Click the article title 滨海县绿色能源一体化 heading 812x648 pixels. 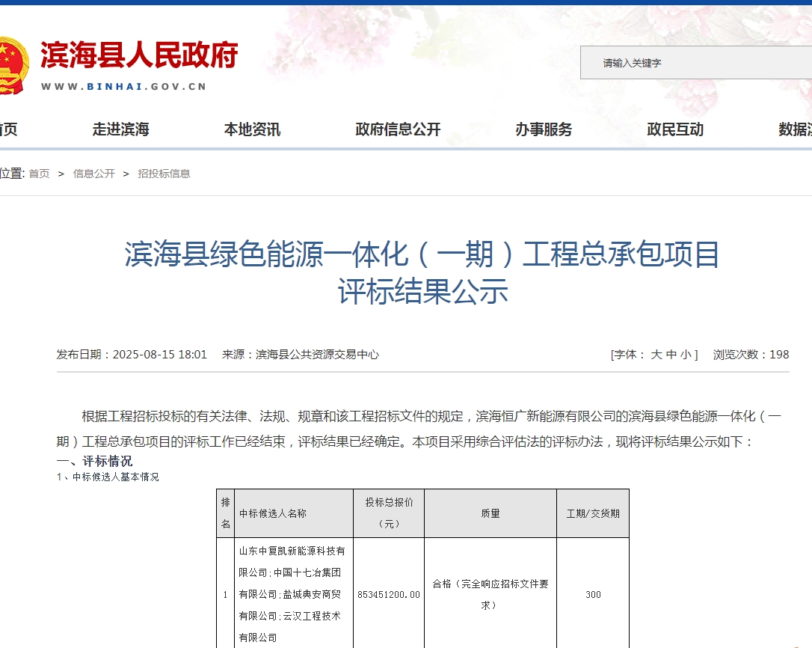(422, 272)
